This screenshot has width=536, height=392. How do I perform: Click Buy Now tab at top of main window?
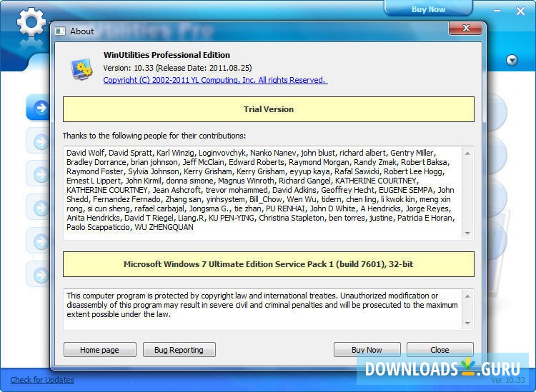point(428,9)
